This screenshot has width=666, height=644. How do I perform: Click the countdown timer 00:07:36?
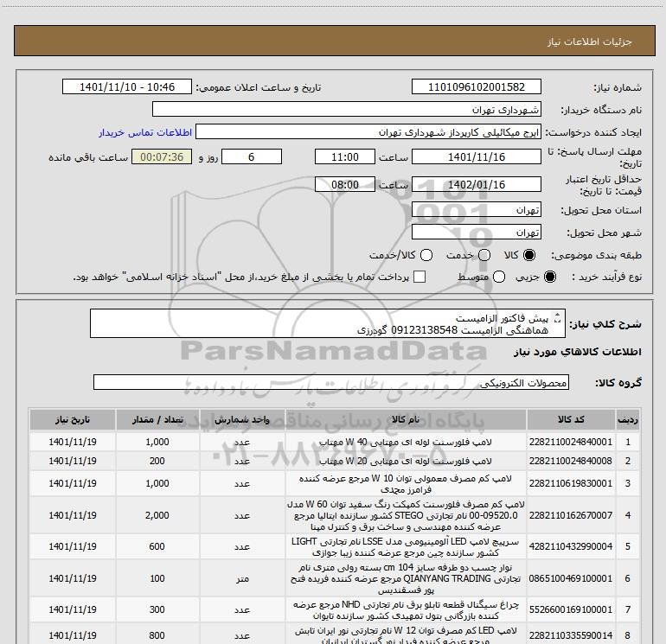(162, 156)
